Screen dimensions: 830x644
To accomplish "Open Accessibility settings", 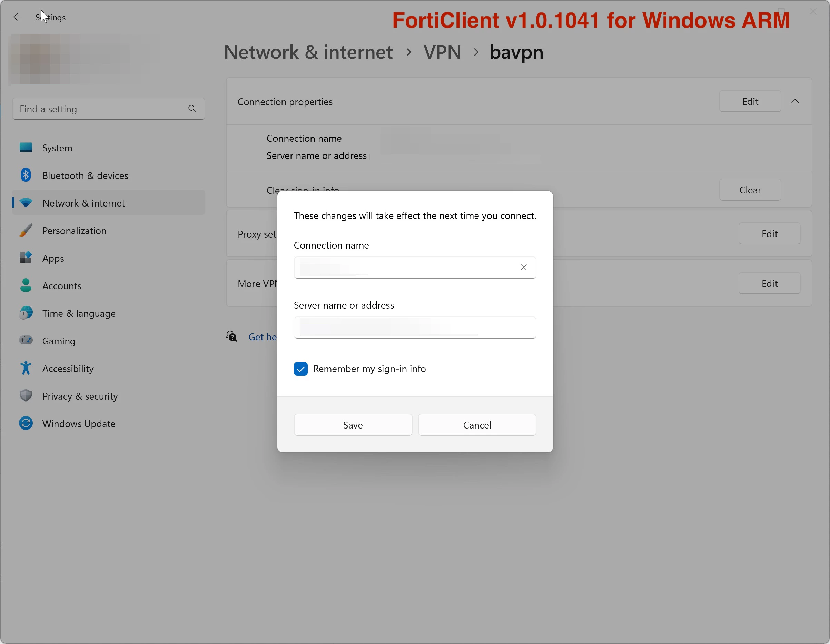I will (x=108, y=369).
